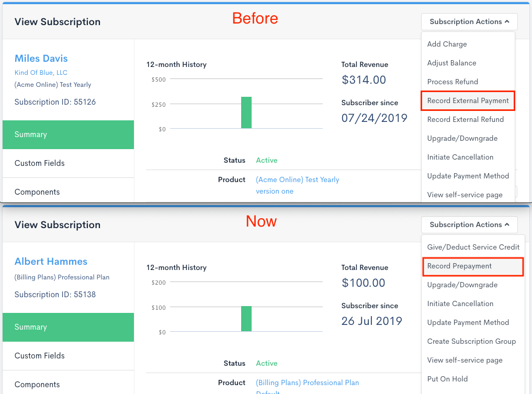Open the (Billing Plans) Professional Plan product link
This screenshot has width=532, height=394.
coord(307,382)
